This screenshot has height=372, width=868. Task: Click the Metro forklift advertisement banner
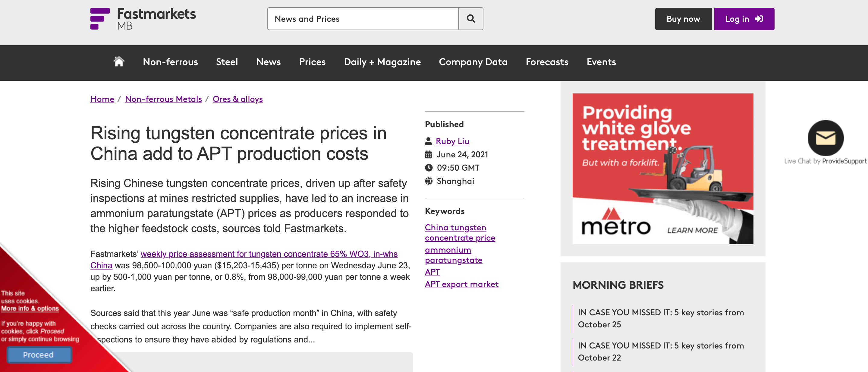coord(662,169)
